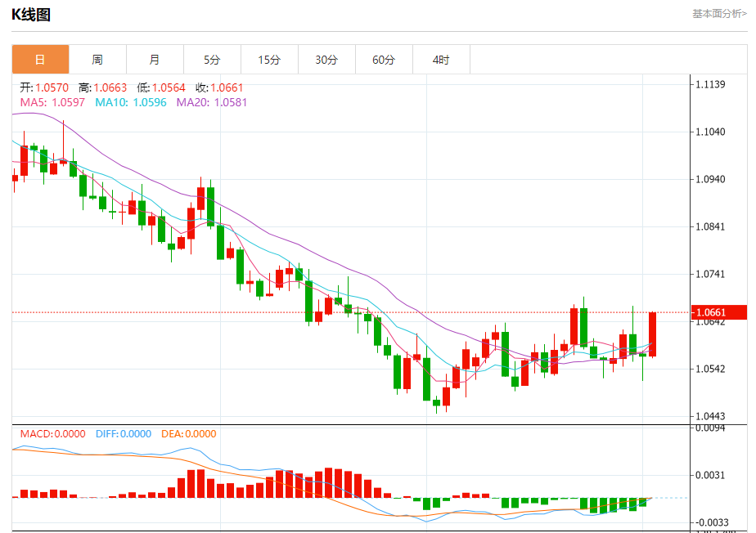
Task: Open the 30分 interval tab
Action: coord(327,60)
